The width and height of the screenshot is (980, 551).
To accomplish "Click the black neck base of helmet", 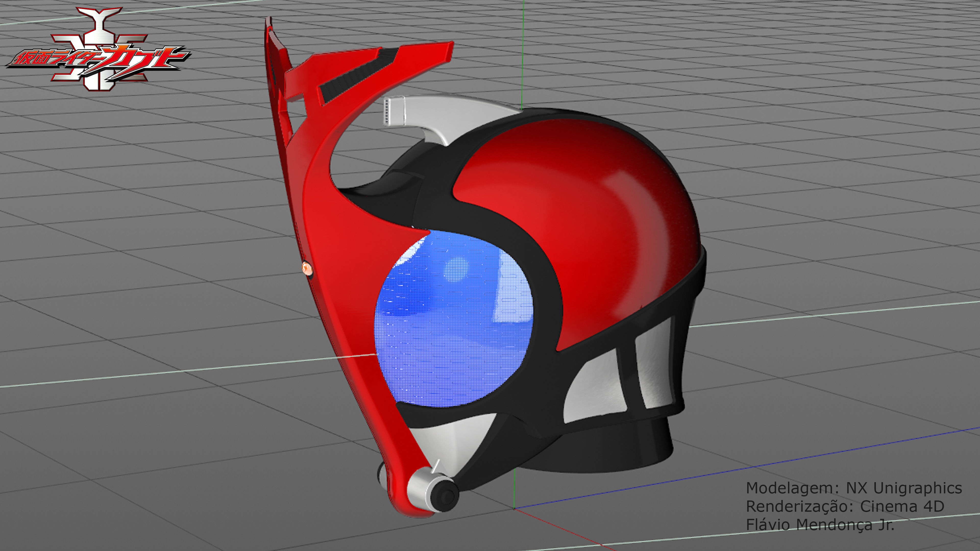I will click(x=609, y=453).
